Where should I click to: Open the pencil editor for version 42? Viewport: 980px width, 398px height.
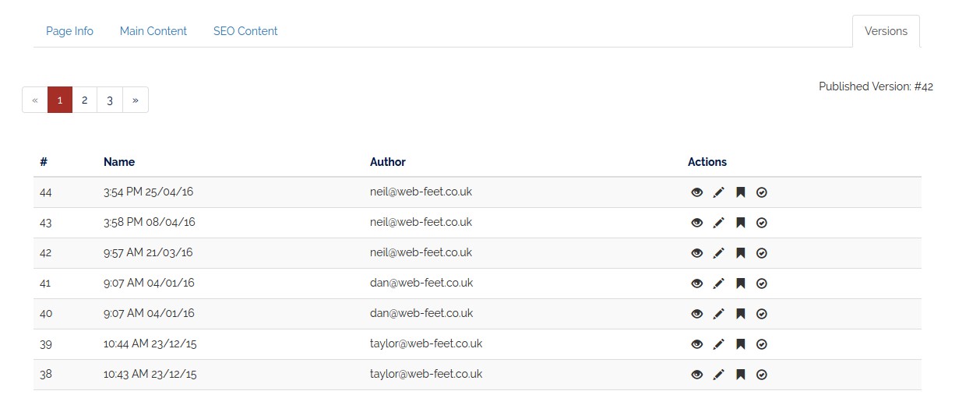pyautogui.click(x=719, y=253)
